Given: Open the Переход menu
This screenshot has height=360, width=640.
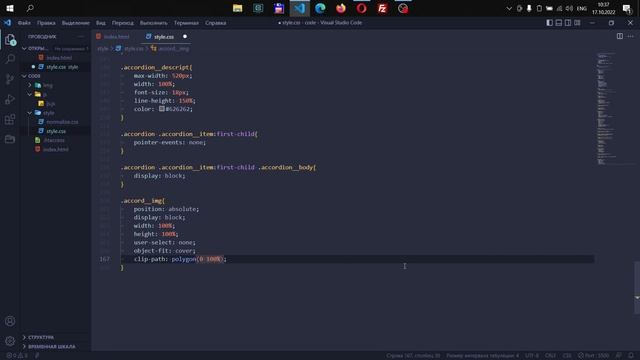Looking at the screenshot, I should click(122, 23).
